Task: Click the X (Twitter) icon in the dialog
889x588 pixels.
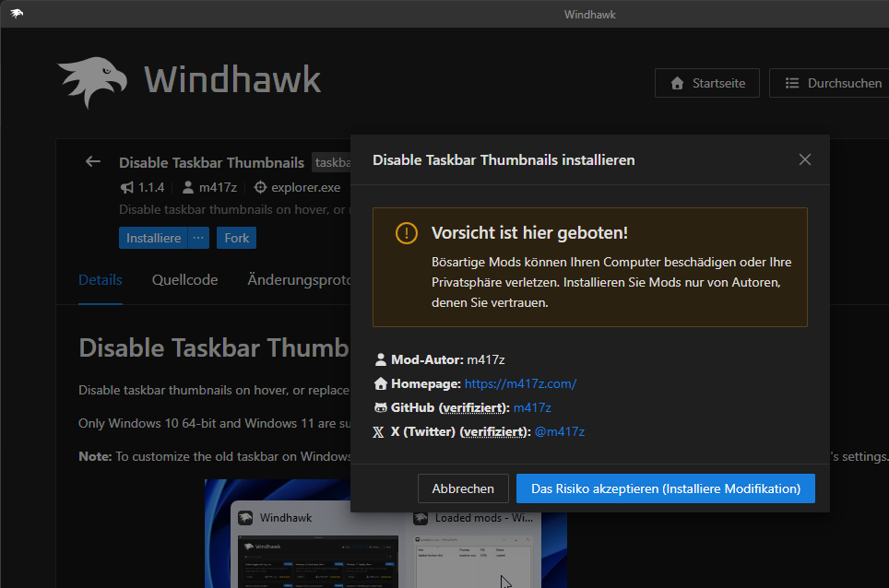Action: 378,431
